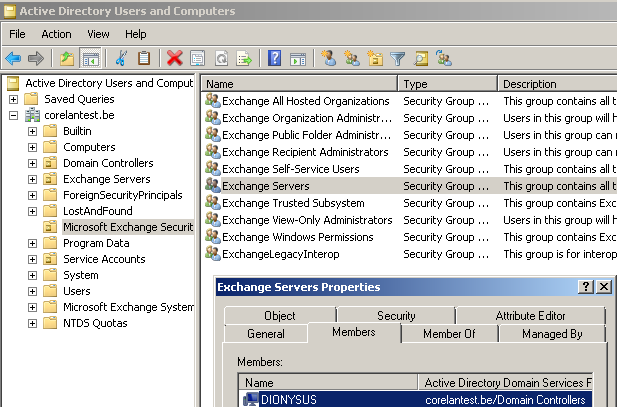Click the Find objects toolbar icon
The width and height of the screenshot is (617, 407).
pyautogui.click(x=421, y=58)
